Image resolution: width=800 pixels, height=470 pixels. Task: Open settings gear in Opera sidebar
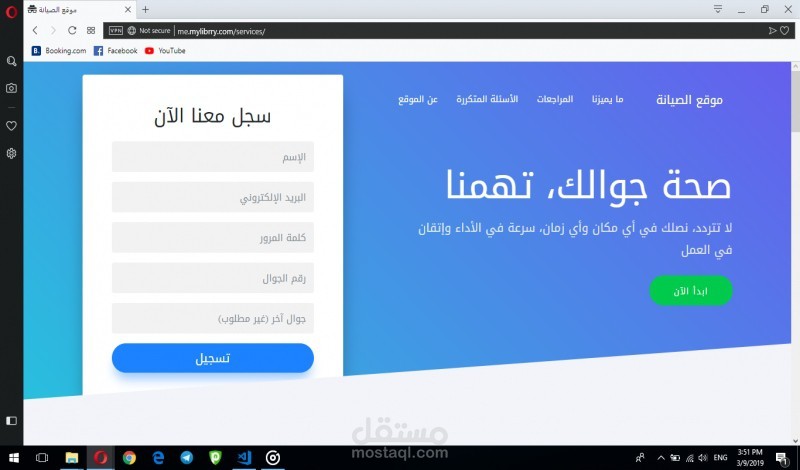(11, 153)
